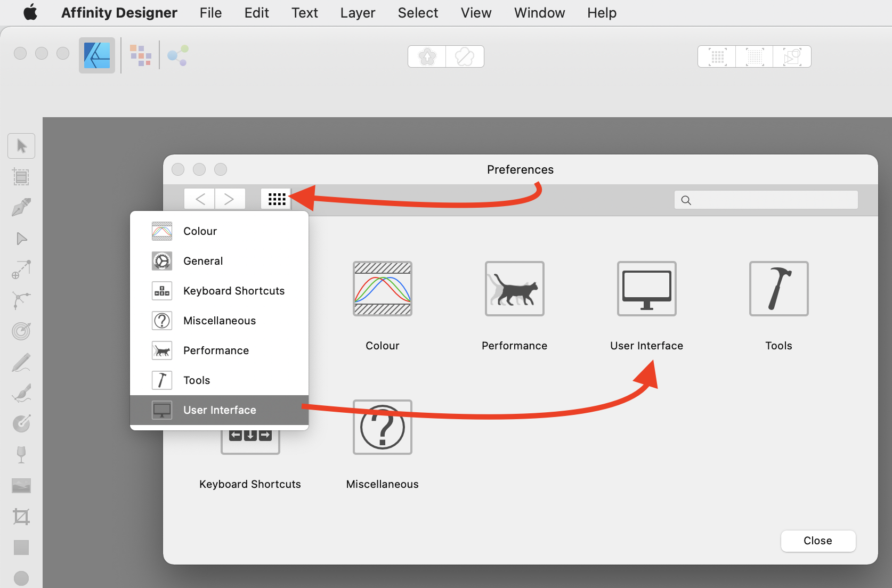This screenshot has width=892, height=588.
Task: Select the Vector Crop tool
Action: point(21,517)
